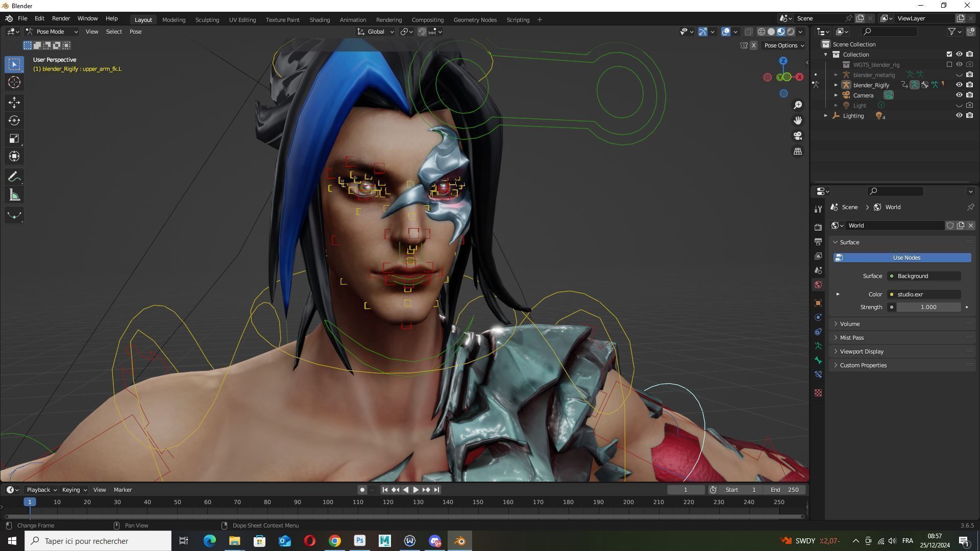Click the Blender taskbar icon

coord(459,541)
